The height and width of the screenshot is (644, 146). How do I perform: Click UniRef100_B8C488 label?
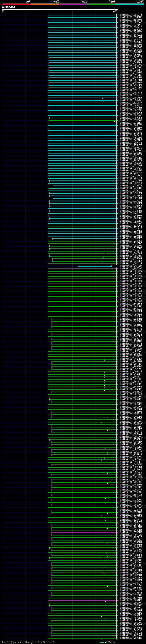click(131, 256)
